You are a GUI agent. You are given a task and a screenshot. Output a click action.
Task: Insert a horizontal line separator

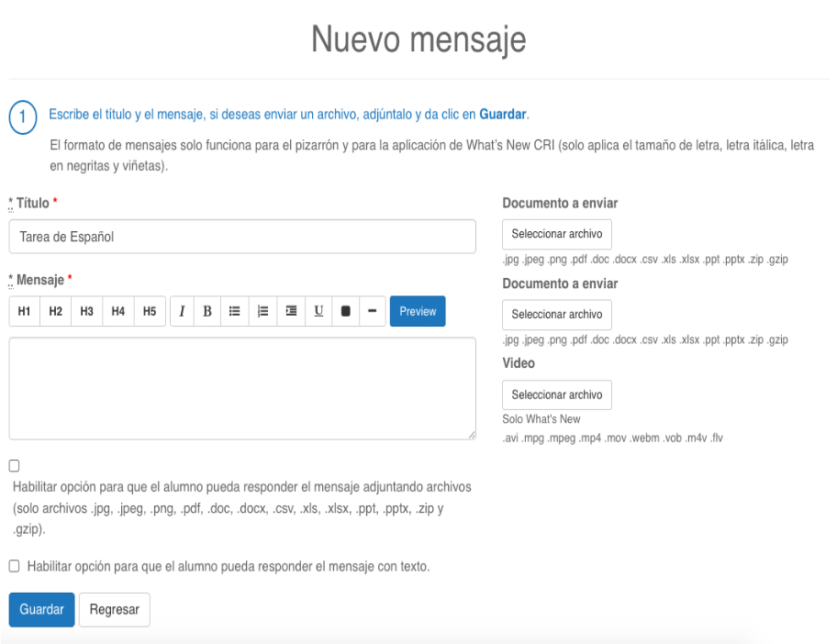(x=372, y=312)
